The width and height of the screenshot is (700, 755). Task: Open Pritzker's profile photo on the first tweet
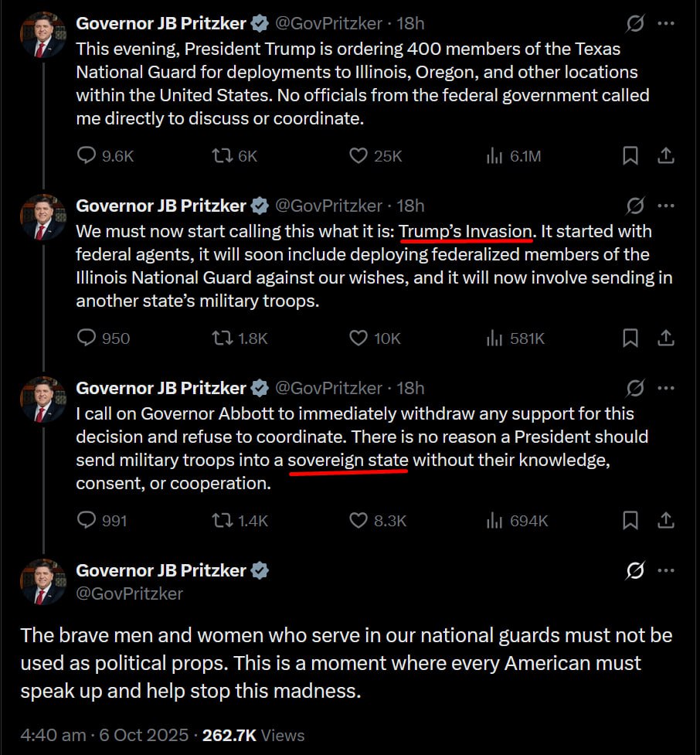[42, 36]
